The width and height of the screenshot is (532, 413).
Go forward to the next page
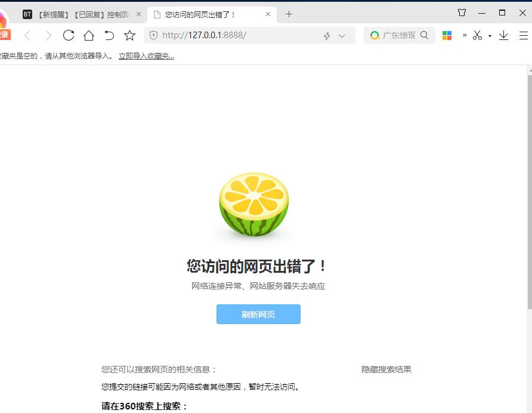pos(48,35)
